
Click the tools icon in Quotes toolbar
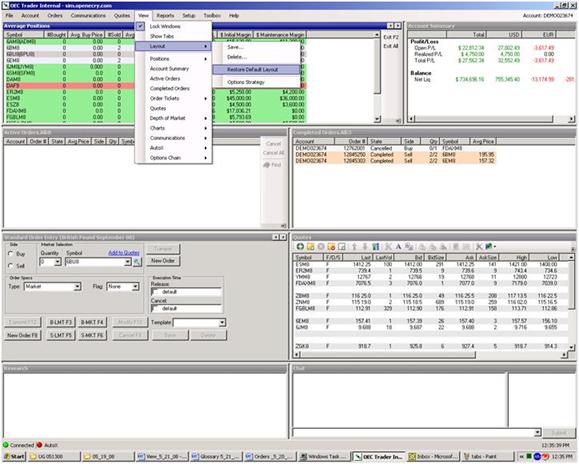(479, 247)
